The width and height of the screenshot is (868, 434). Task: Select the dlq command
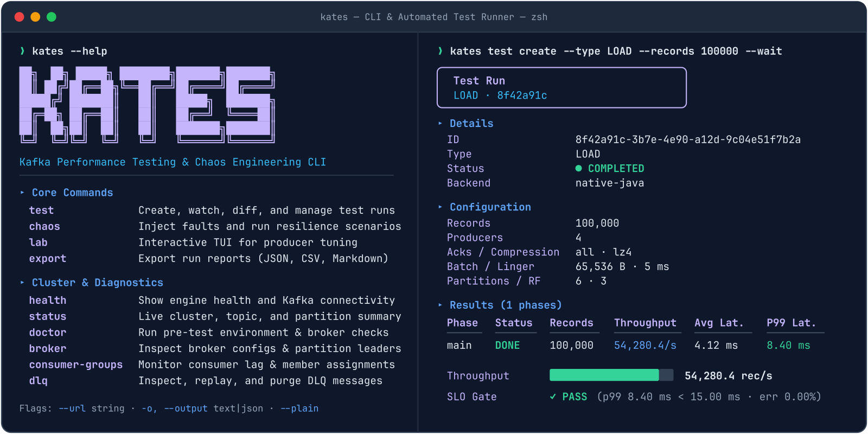click(38, 381)
